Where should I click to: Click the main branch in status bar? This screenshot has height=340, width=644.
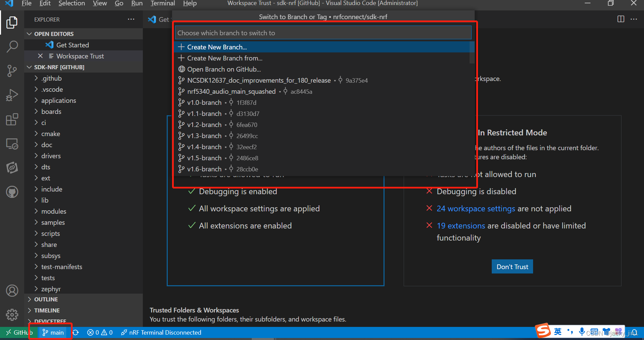[x=53, y=332]
